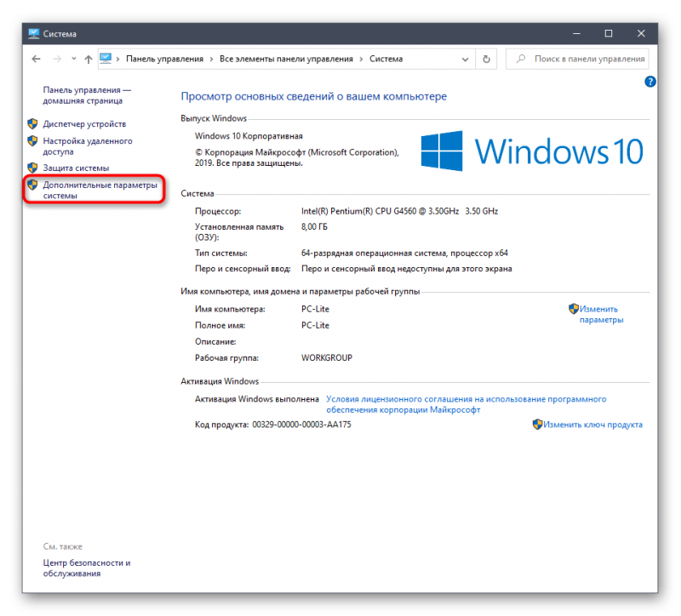Minimize the 'Система' window

pos(576,33)
